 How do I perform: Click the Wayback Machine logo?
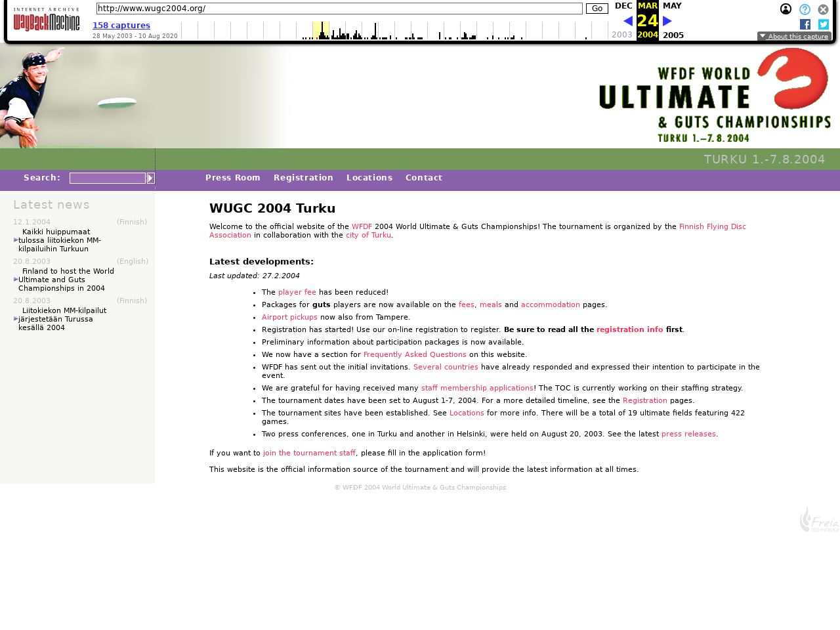[47, 21]
